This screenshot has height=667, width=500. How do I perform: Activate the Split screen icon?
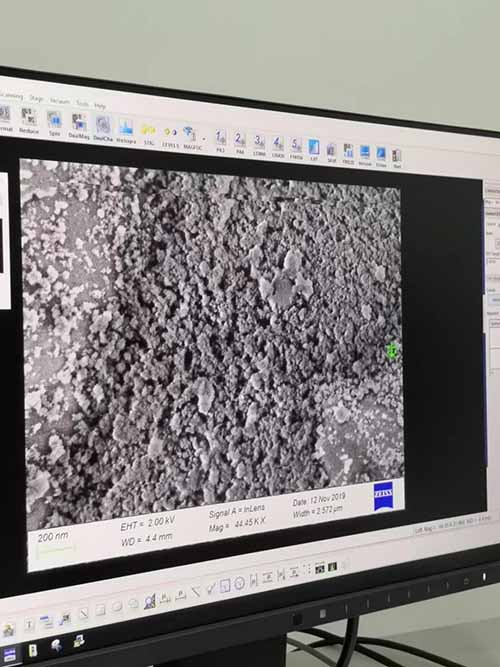(54, 120)
